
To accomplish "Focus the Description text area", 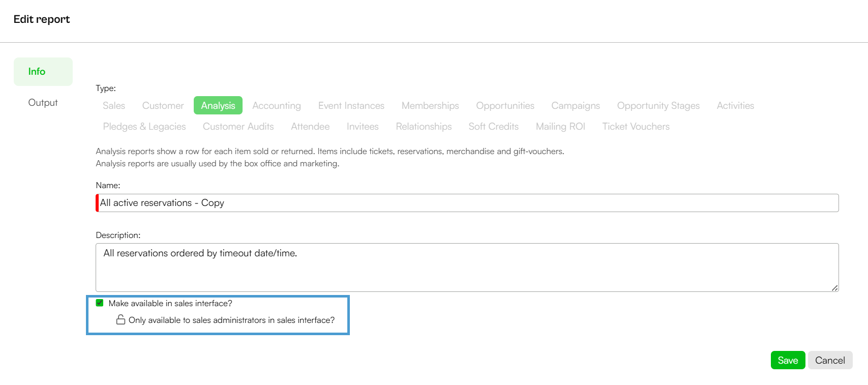I will click(467, 268).
